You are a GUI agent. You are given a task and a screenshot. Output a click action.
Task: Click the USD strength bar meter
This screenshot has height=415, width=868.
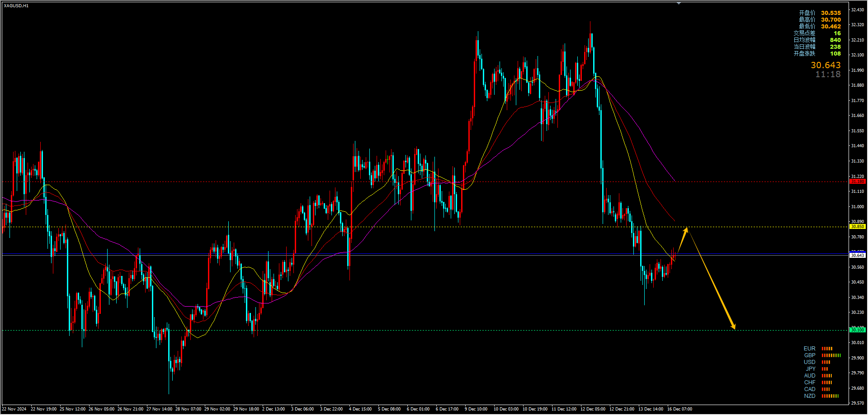click(x=826, y=362)
